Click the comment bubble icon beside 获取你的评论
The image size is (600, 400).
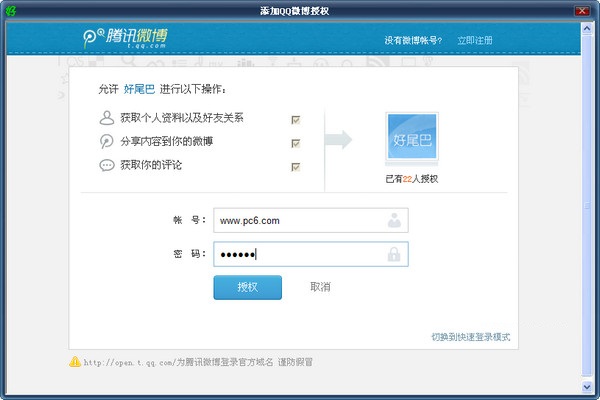point(107,165)
